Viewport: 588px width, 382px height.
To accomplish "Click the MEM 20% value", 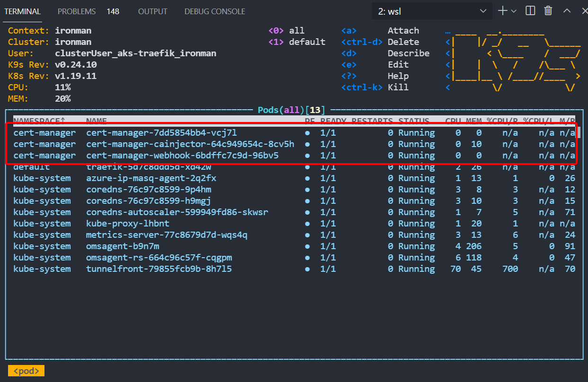I will pyautogui.click(x=63, y=99).
